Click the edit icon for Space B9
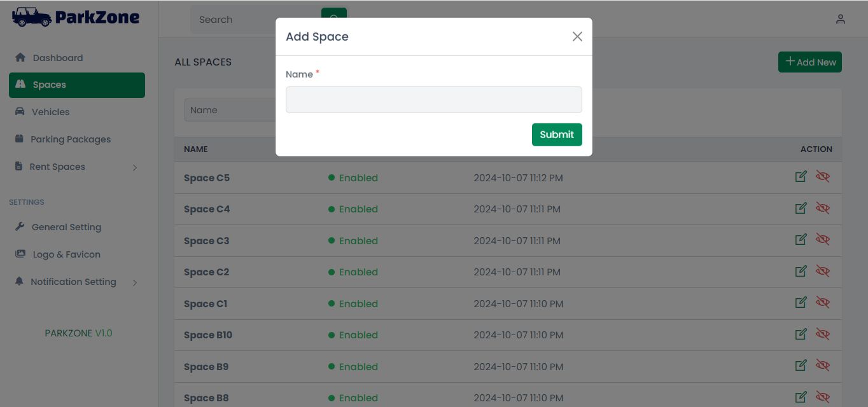This screenshot has height=407, width=868. tap(801, 366)
